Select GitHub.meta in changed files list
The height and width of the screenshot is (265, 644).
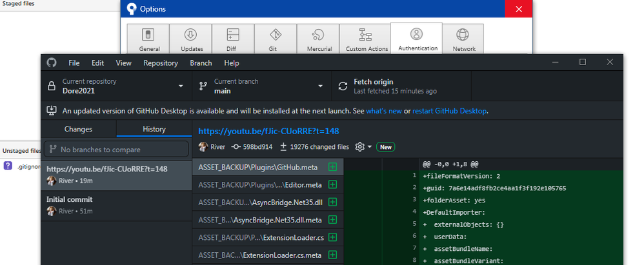(x=268, y=167)
